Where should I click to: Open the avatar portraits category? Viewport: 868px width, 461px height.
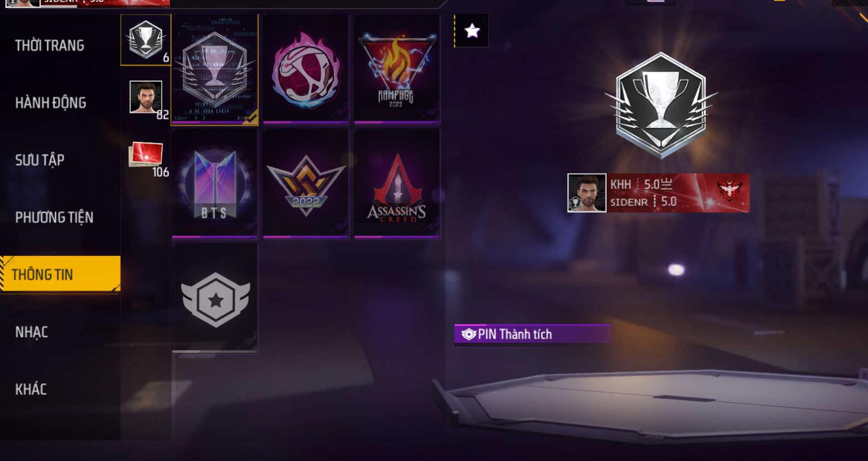(x=146, y=98)
